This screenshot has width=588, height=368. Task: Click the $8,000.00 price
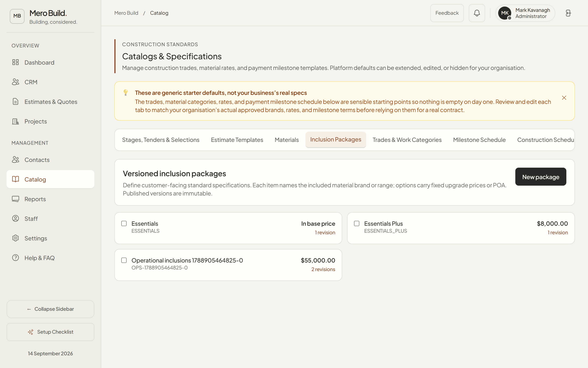552,224
